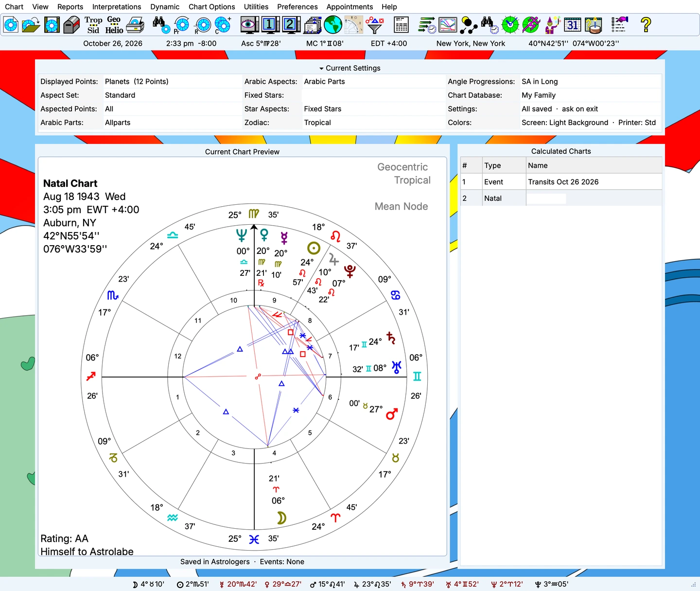
Task: Click the Displayed Points setting 'Planets (12 Points)'
Action: (x=137, y=82)
